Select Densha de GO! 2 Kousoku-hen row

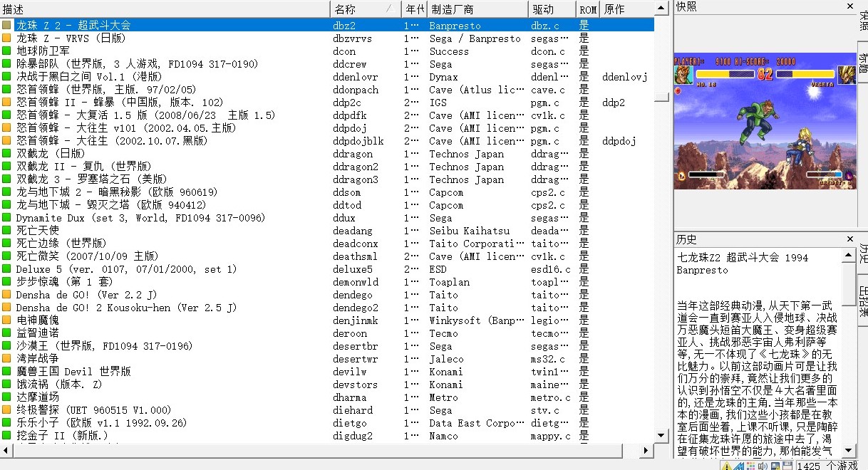click(x=327, y=308)
